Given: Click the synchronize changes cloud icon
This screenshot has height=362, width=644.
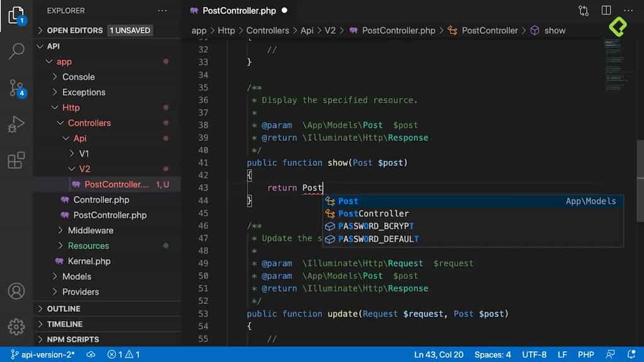Looking at the screenshot, I should (90, 354).
